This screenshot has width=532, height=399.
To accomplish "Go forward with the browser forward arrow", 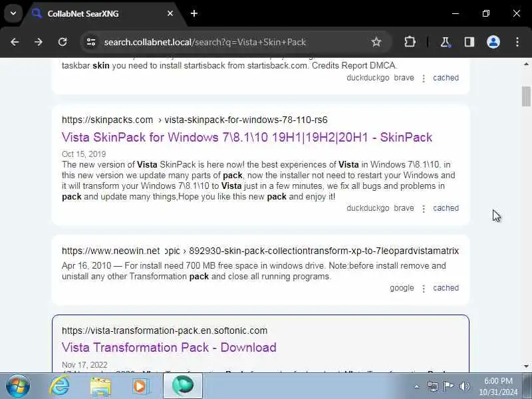I will (x=39, y=42).
